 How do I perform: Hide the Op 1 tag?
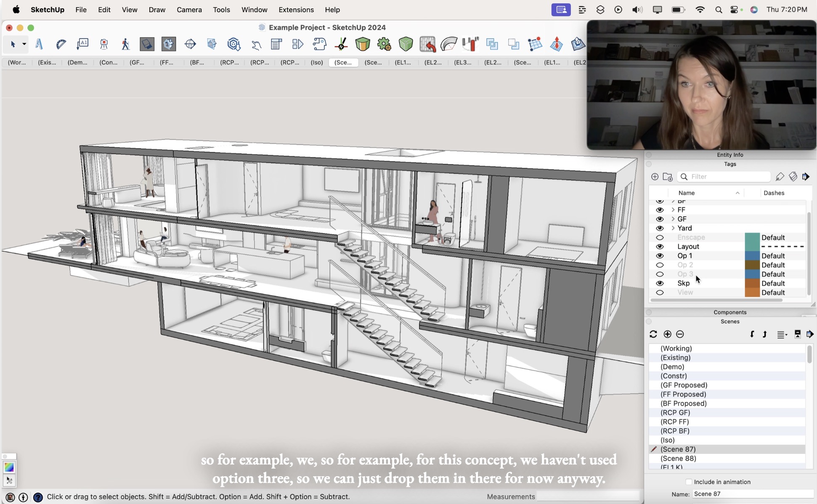[660, 256]
